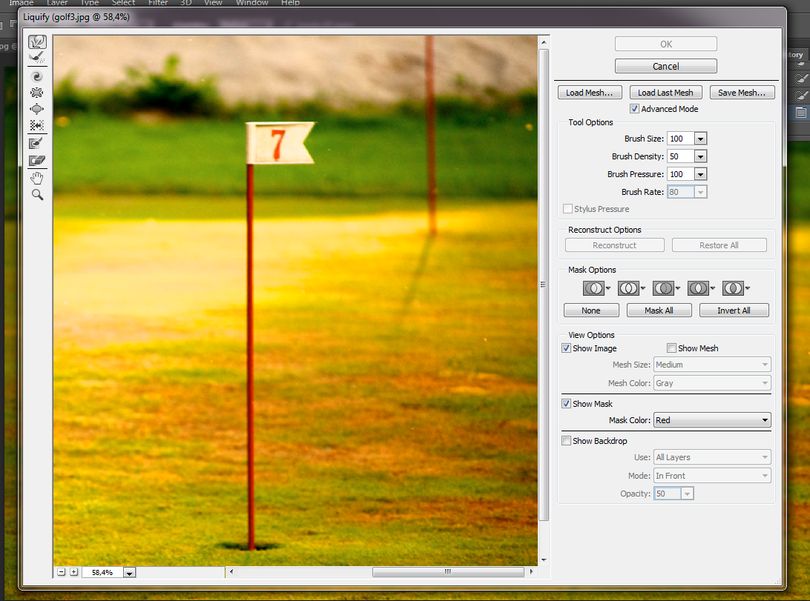Open the Mask Color dropdown
Image resolution: width=810 pixels, height=601 pixels.
(x=712, y=420)
